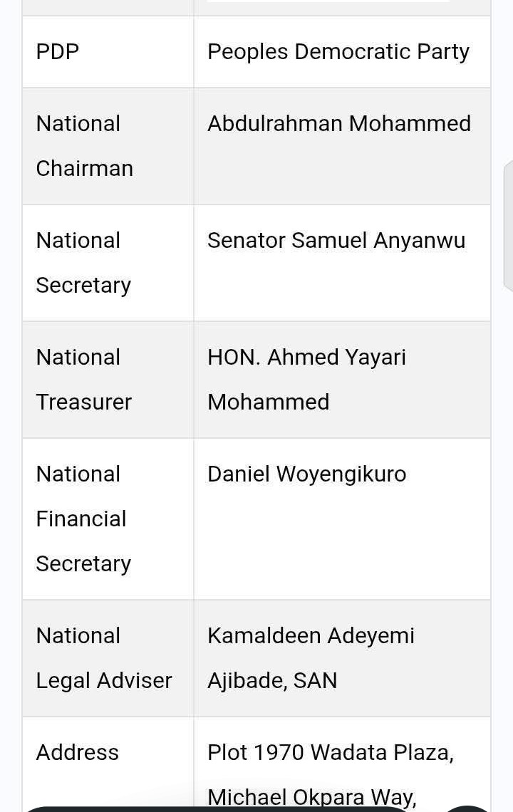The height and width of the screenshot is (812, 513).
Task: Click the name Abdulrahman Mohammed
Action: [x=339, y=124]
